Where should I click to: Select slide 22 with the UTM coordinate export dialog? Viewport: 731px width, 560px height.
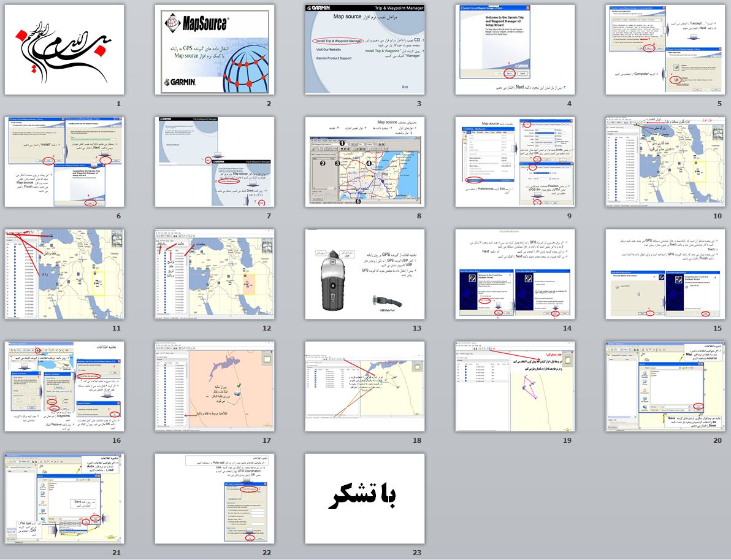[215, 499]
